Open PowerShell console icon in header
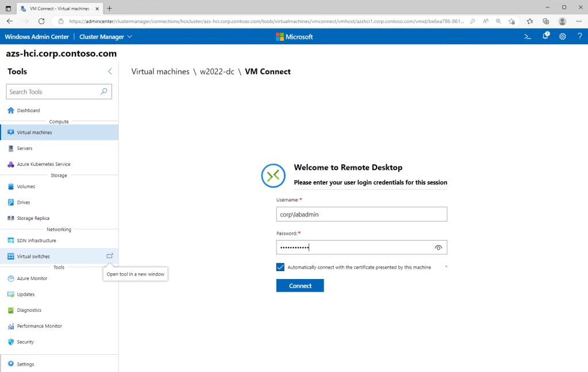This screenshot has height=372, width=588. tap(528, 37)
